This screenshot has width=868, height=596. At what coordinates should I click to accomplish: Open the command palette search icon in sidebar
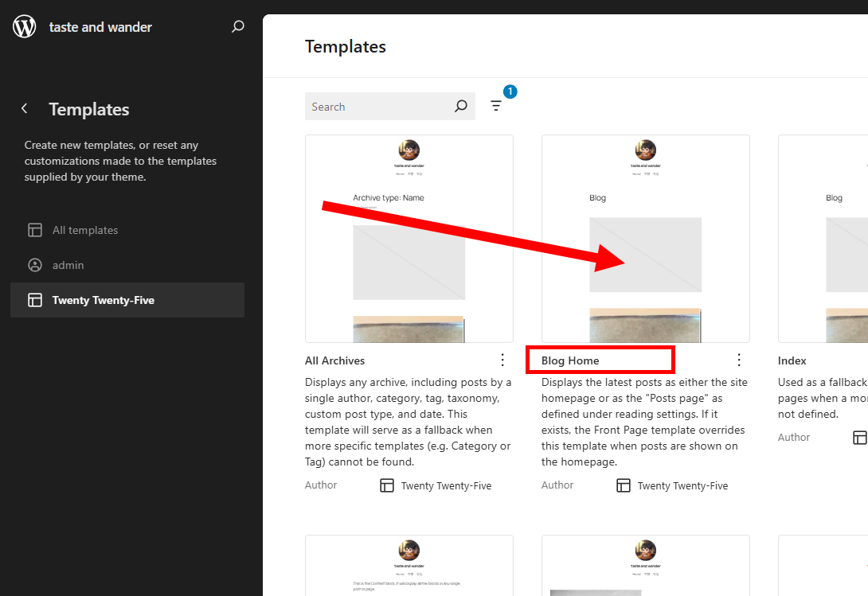coord(237,26)
